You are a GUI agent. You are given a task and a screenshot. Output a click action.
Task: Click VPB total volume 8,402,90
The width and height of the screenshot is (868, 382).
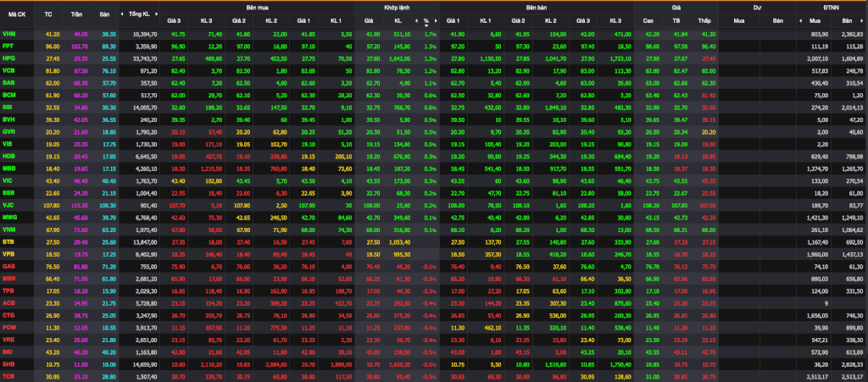[x=146, y=254]
